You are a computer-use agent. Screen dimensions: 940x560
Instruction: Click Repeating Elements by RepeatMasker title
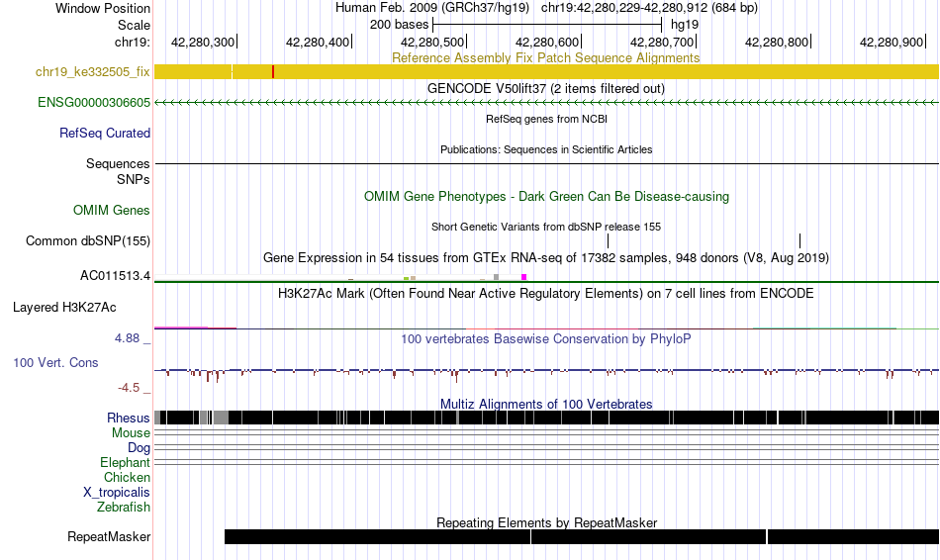coord(547,522)
